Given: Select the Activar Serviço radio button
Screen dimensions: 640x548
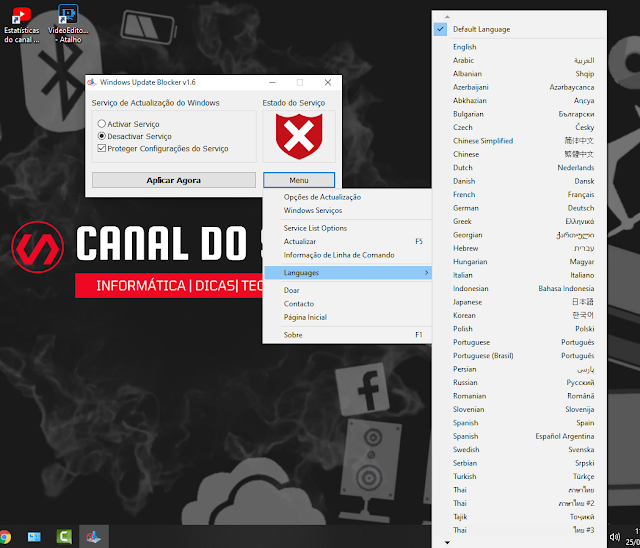Looking at the screenshot, I should tap(102, 124).
